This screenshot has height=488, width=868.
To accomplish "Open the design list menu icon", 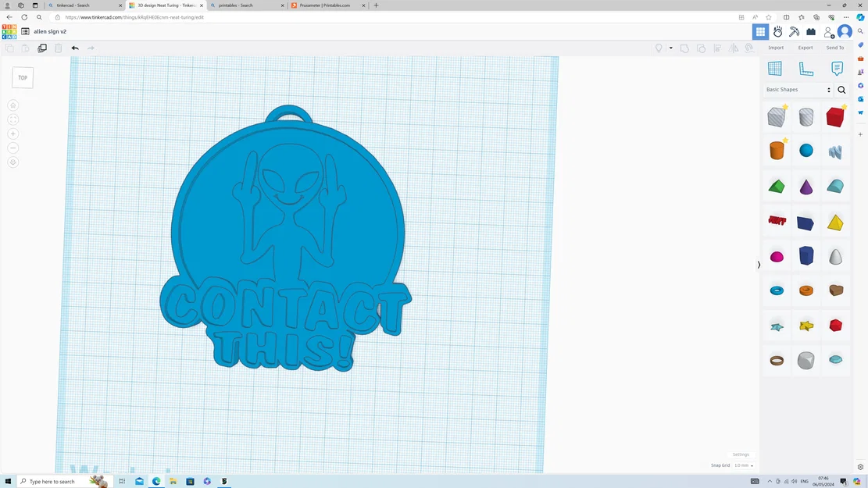I will (x=25, y=31).
